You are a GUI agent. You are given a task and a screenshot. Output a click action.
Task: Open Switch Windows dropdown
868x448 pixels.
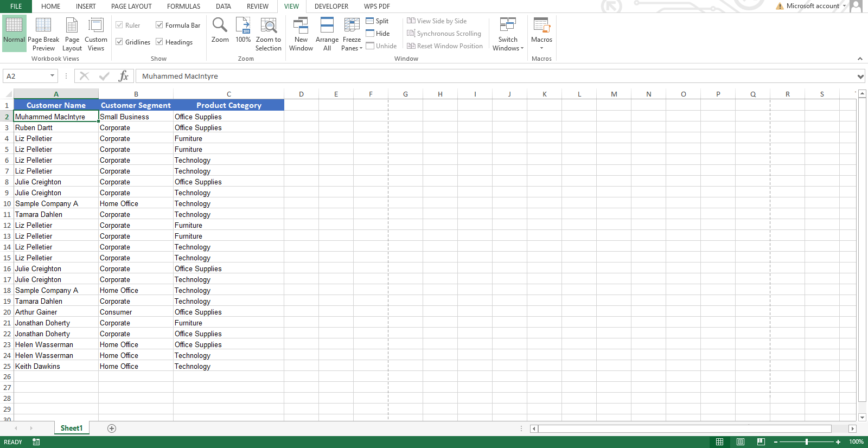click(x=508, y=34)
